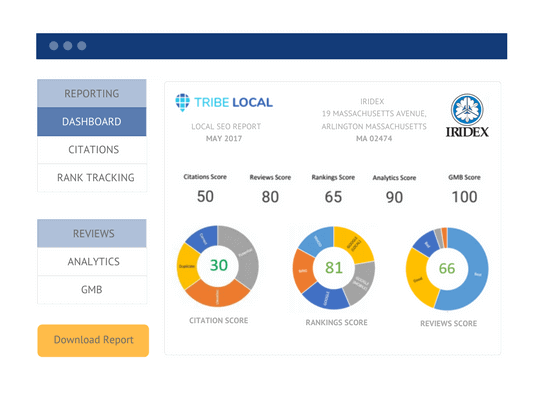Click the 'IRIDEX' company name above the address

(372, 102)
